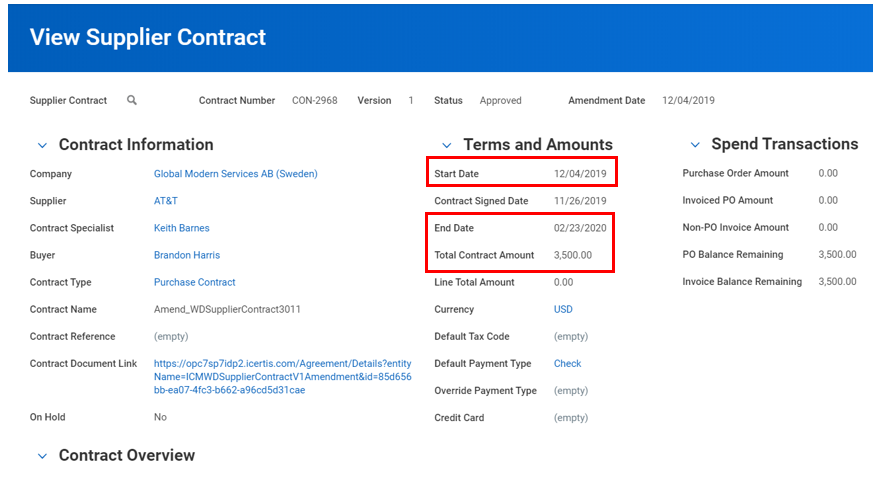Open the AT&T supplier link
Viewport: 875px width, 484px height.
[165, 201]
